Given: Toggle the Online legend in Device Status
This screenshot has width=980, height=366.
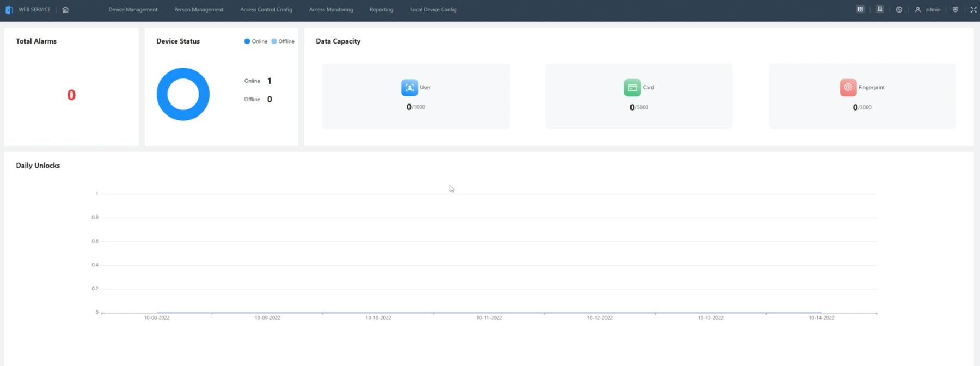Looking at the screenshot, I should tap(256, 41).
